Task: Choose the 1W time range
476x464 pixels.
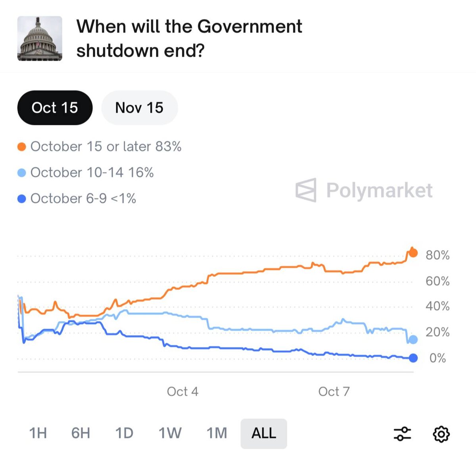Action: (170, 433)
